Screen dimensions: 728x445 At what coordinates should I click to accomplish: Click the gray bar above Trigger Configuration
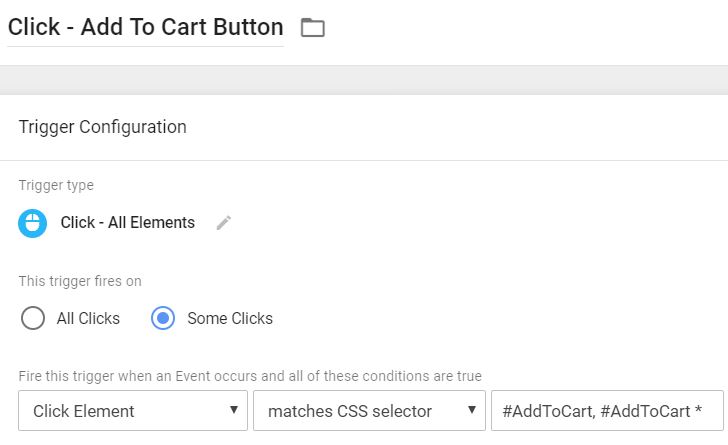coord(364,80)
